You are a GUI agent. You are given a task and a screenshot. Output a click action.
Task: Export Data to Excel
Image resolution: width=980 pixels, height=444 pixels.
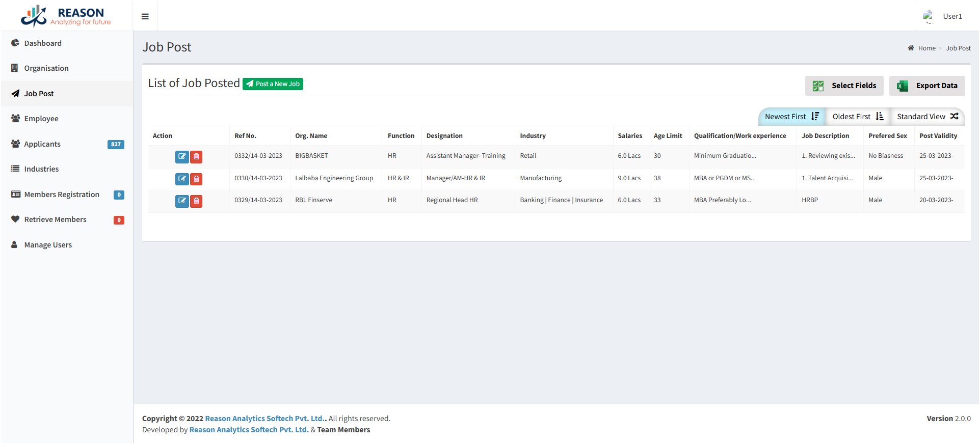[927, 86]
